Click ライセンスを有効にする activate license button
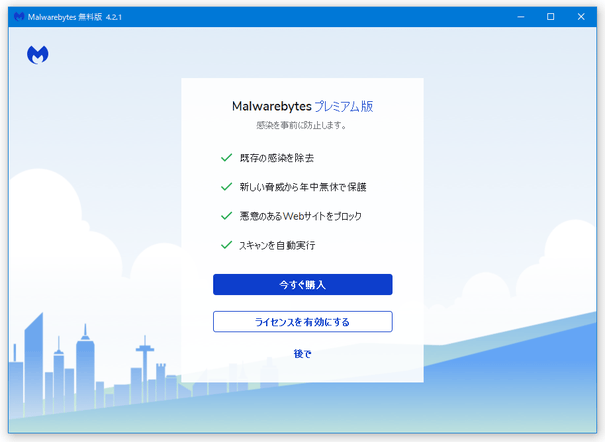The image size is (605, 442). pos(302,322)
